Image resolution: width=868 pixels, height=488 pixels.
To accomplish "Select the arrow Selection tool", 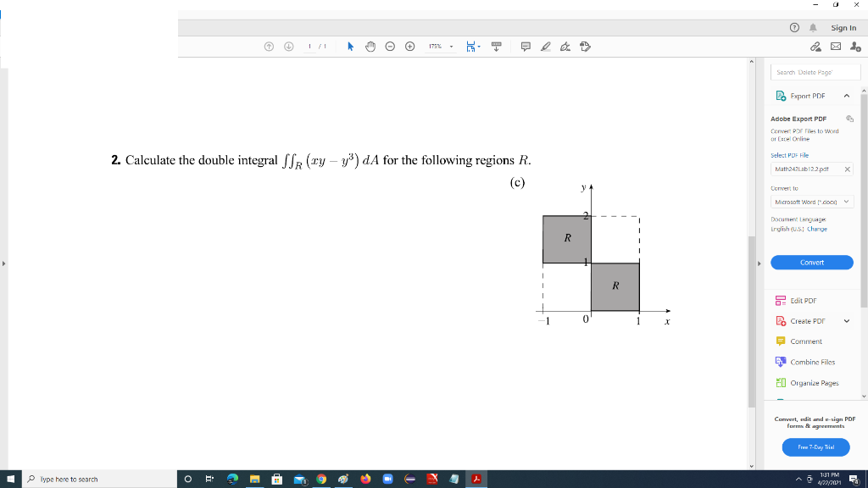I will pos(350,47).
